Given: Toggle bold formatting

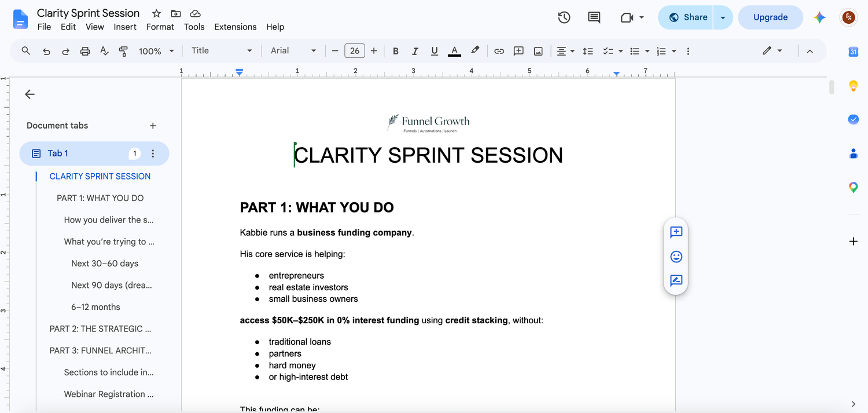Looking at the screenshot, I should click(396, 51).
